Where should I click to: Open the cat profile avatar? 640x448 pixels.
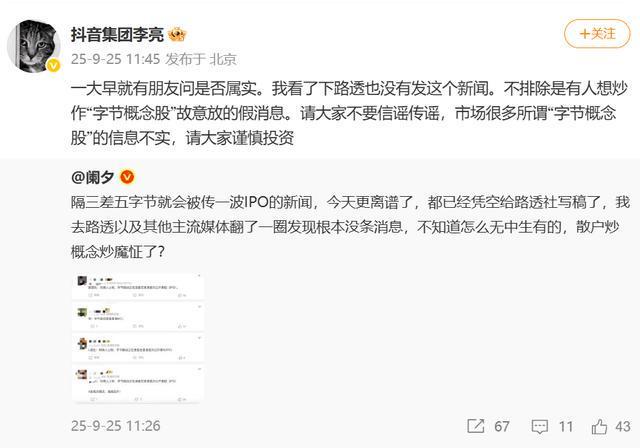[x=33, y=46]
